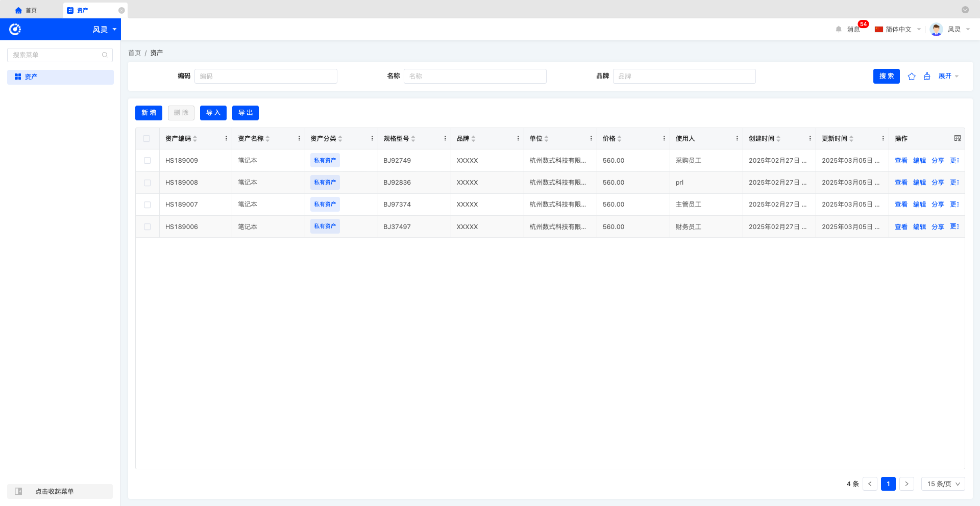Image resolution: width=980 pixels, height=506 pixels.
Task: Open the notification bell messages
Action: (839, 30)
